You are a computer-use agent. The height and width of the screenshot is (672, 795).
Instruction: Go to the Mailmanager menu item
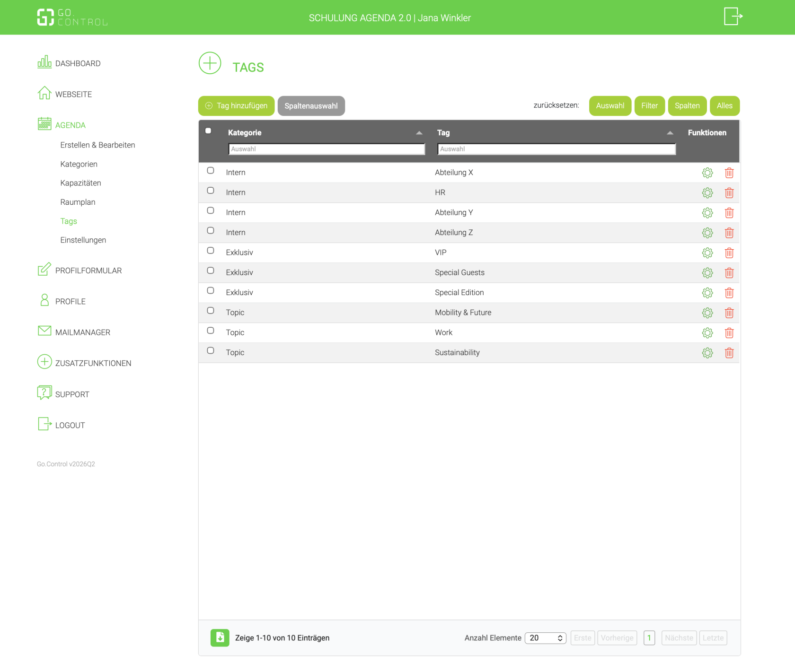[83, 332]
